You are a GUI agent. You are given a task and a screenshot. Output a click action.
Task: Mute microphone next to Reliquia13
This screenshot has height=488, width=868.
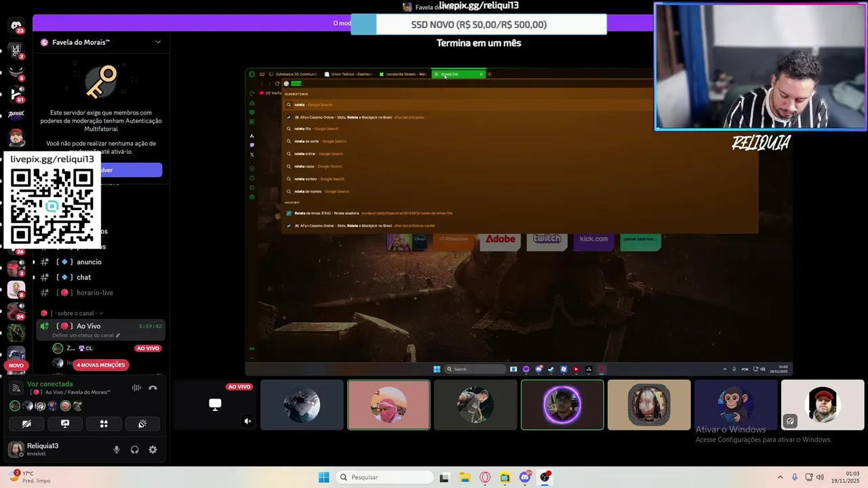(x=117, y=449)
